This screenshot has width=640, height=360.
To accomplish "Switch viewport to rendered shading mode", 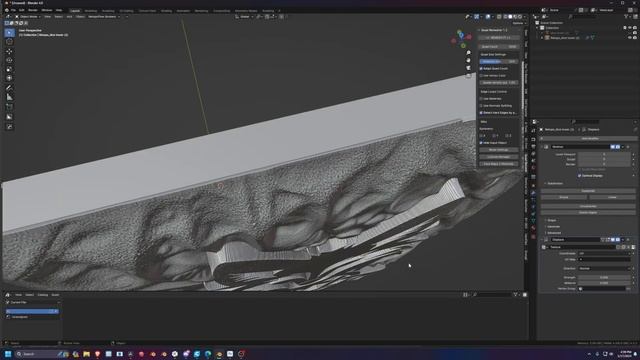I will [x=520, y=17].
